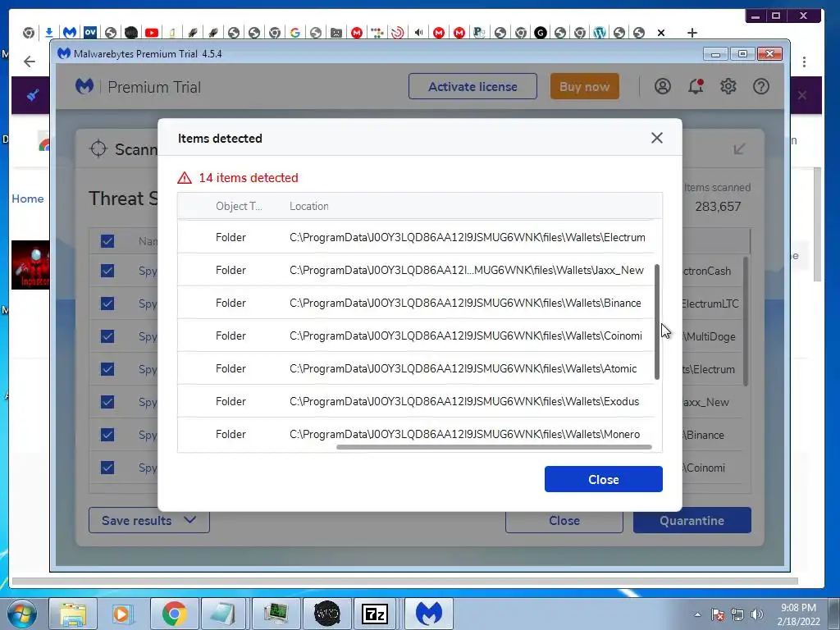Click Activate license
Screen dimensions: 840x630
[472, 86]
